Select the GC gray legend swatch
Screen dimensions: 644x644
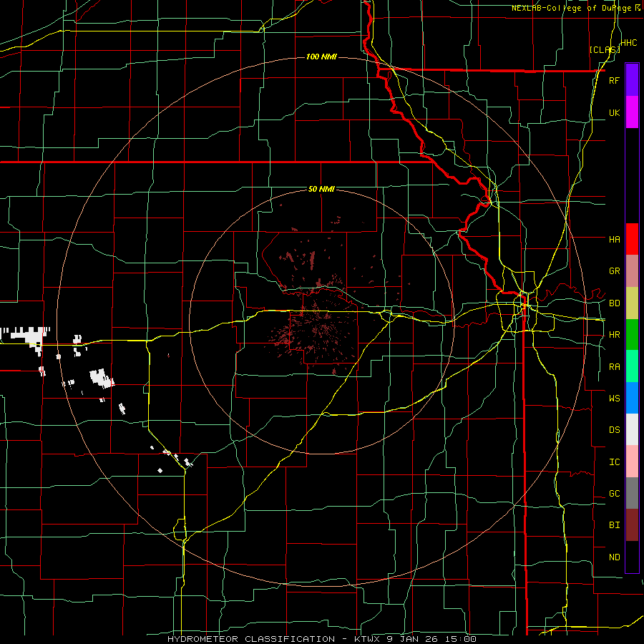click(x=632, y=493)
